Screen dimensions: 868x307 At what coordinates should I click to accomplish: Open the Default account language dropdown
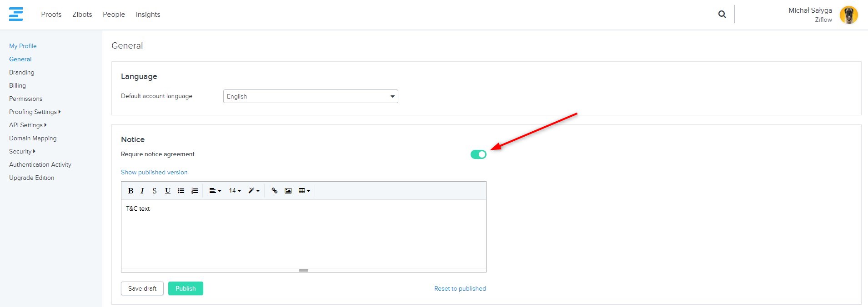[311, 96]
